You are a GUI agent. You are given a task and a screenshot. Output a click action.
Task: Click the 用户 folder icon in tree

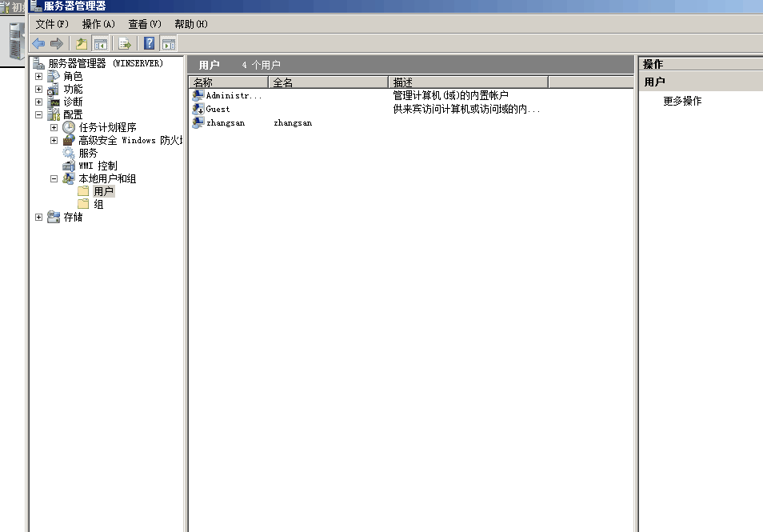(x=84, y=190)
